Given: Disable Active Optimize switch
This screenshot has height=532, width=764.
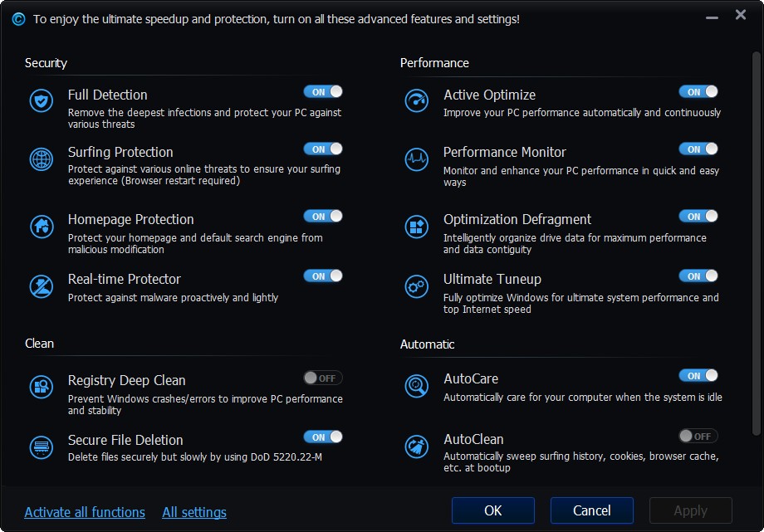Looking at the screenshot, I should 698,91.
